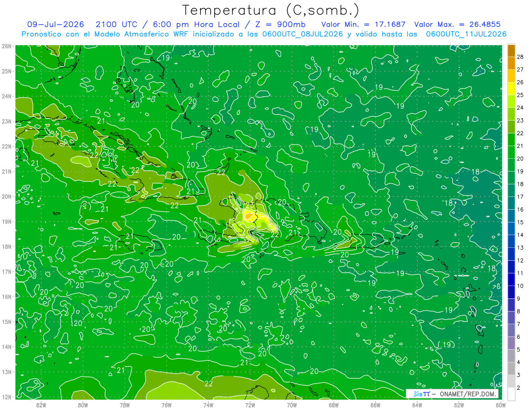Click the latitude axis label "26N"
The height and width of the screenshot is (411, 532).
6,46
